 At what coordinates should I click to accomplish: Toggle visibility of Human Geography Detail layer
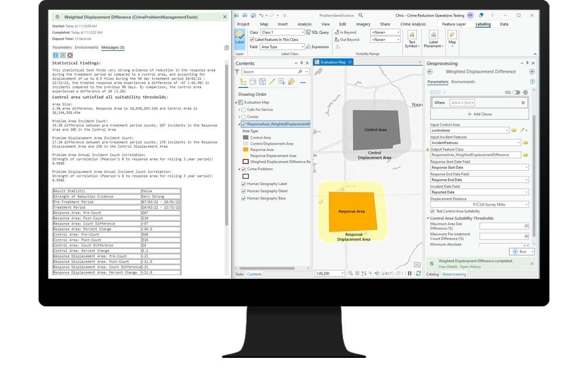pos(243,191)
